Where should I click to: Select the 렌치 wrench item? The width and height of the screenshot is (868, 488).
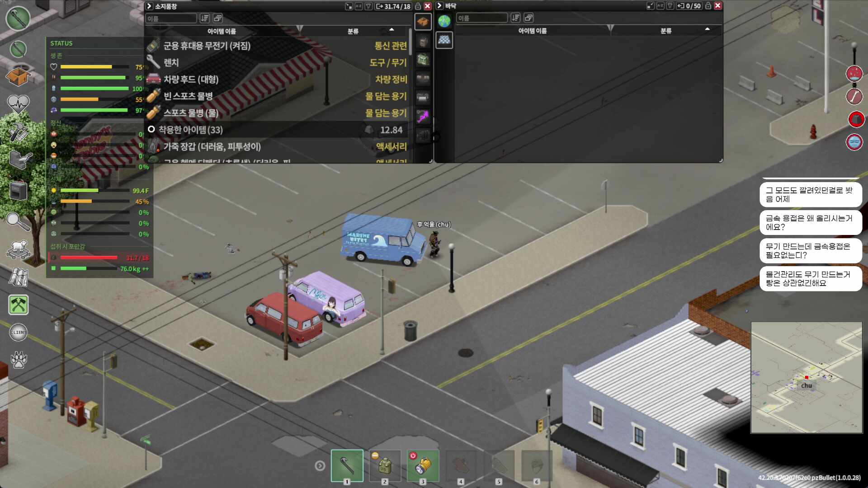[x=277, y=62]
